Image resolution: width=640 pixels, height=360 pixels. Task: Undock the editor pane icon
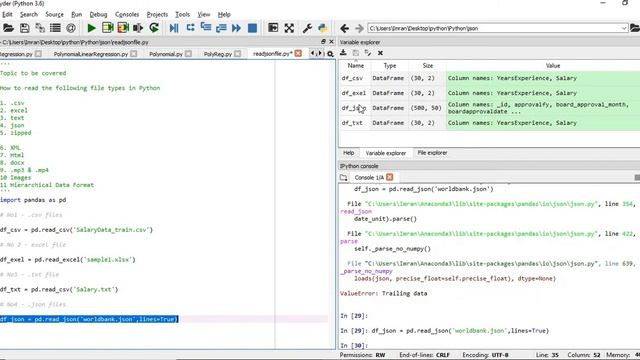pyautogui.click(x=323, y=42)
